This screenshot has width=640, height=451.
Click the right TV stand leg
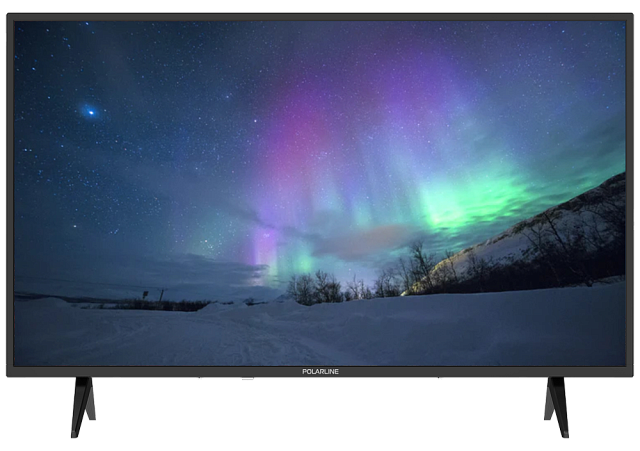point(556,407)
